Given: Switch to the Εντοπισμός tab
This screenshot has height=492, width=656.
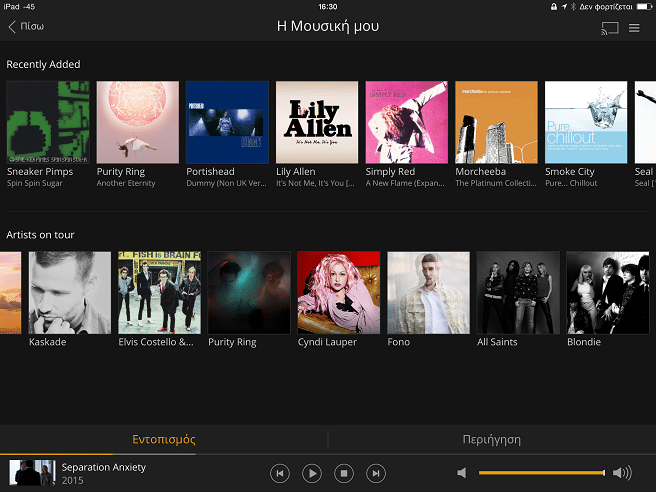Looking at the screenshot, I should point(164,439).
